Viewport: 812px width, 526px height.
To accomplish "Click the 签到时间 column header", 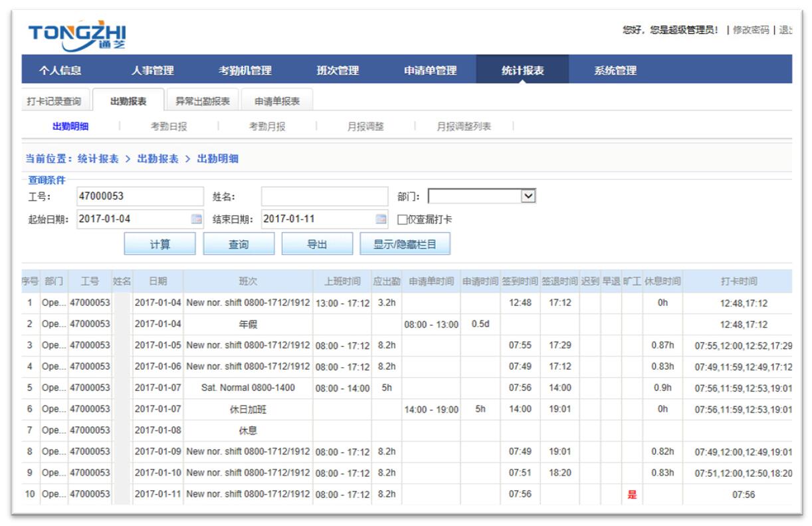I will pos(520,281).
